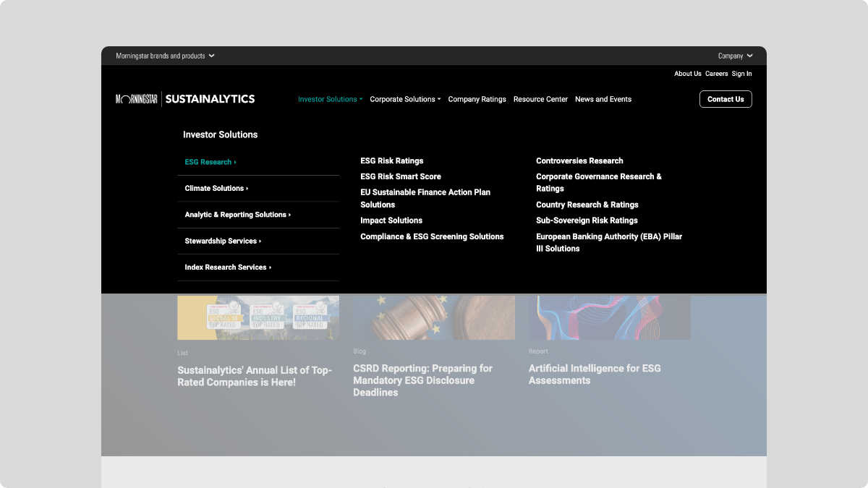Open ESG Risk Smart Score link

pos(401,176)
